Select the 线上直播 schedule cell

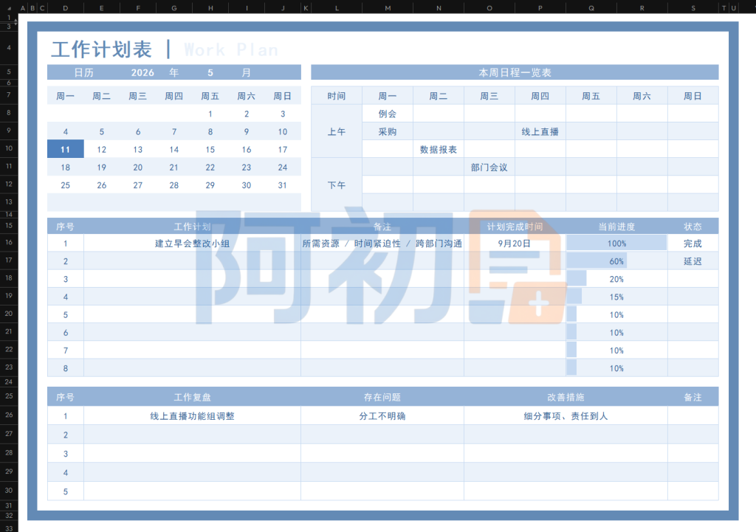pyautogui.click(x=540, y=131)
